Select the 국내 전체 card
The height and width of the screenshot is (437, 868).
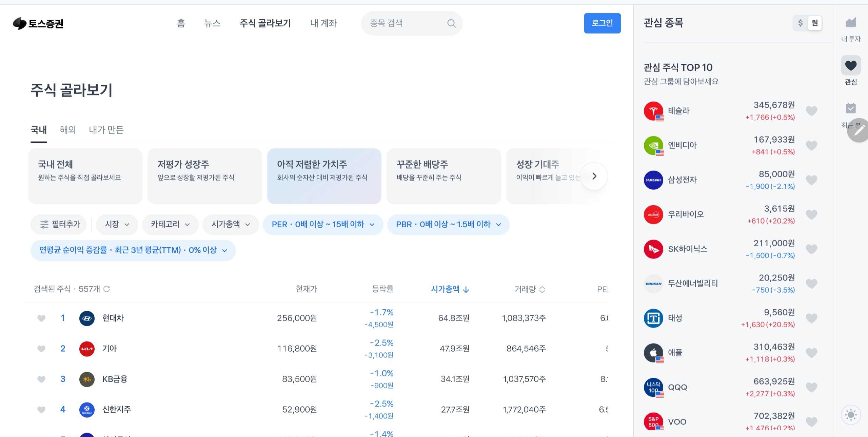(x=85, y=176)
